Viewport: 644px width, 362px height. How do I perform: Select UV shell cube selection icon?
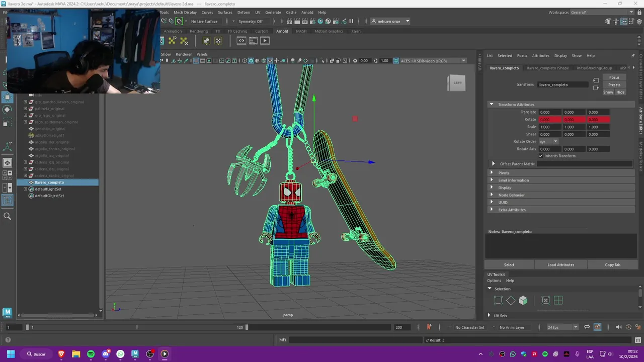pos(523,300)
